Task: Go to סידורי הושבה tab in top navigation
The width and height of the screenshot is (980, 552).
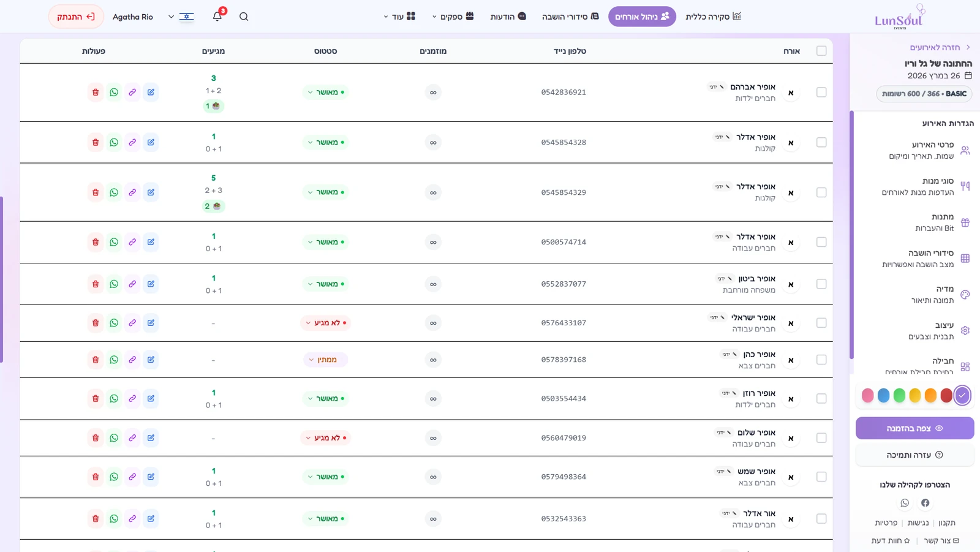Action: [570, 17]
